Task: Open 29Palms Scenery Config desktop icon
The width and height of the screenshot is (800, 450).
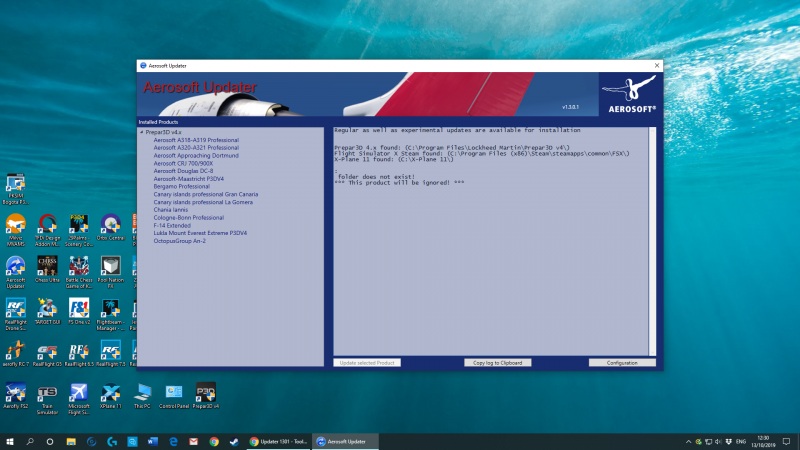Action: [x=79, y=230]
